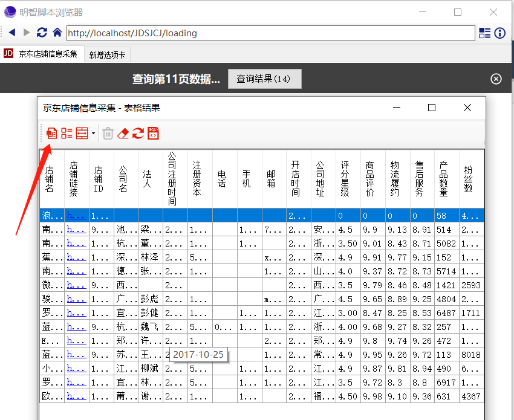Screen dimensions: 514x420
Task: Click the 查询结果(14) button
Action: pyautogui.click(x=264, y=79)
